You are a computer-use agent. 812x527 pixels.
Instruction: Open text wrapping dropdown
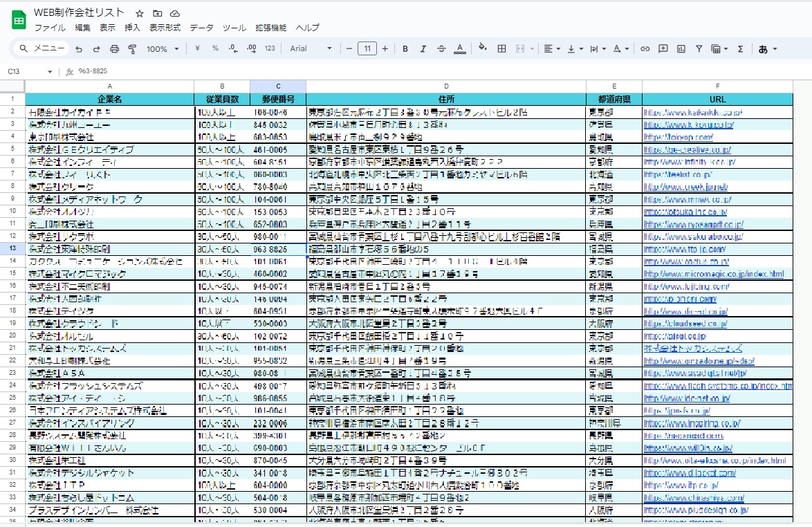click(598, 48)
